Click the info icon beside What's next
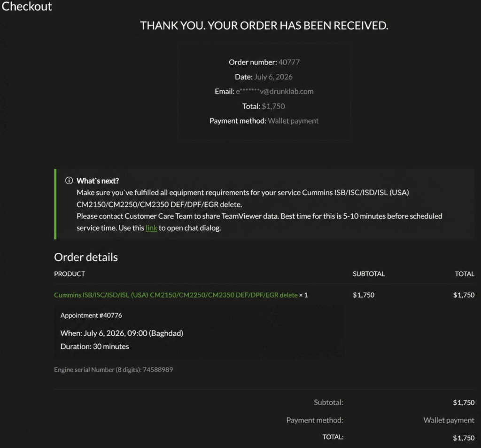Image resolution: width=481 pixels, height=448 pixels. pos(69,181)
